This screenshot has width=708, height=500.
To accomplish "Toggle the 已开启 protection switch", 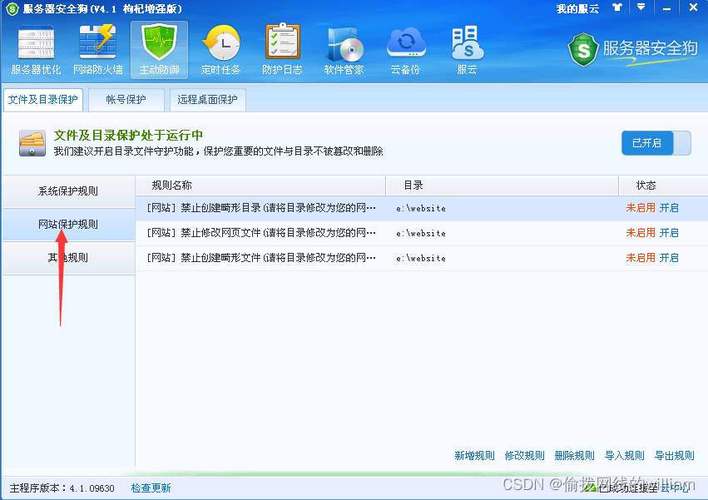I will tap(655, 143).
